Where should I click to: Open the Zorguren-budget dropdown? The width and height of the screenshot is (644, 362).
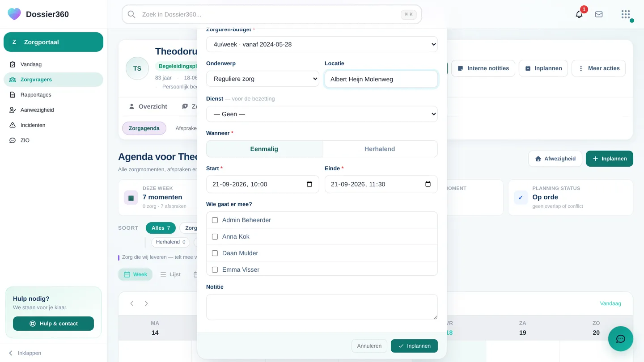(x=322, y=44)
